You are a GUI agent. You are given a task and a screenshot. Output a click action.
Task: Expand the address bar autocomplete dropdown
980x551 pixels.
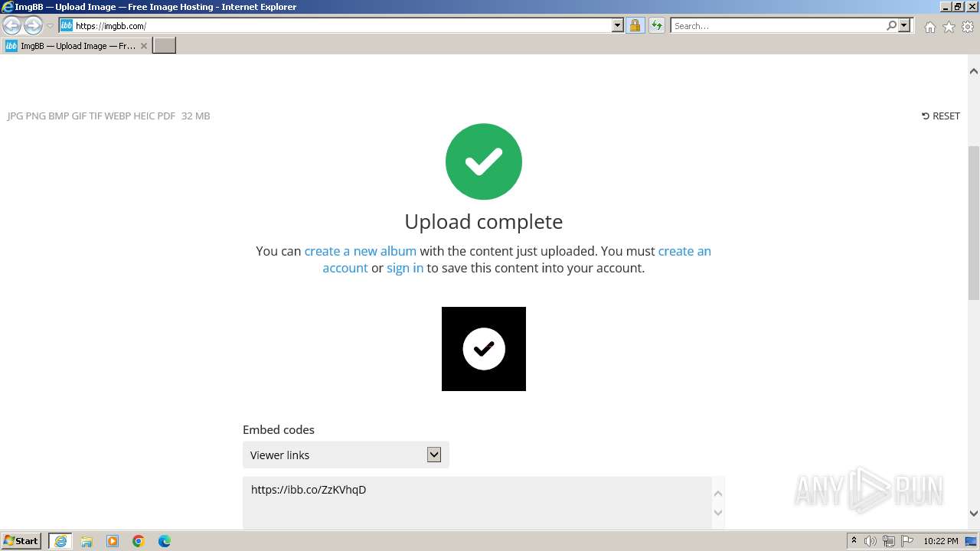click(618, 26)
